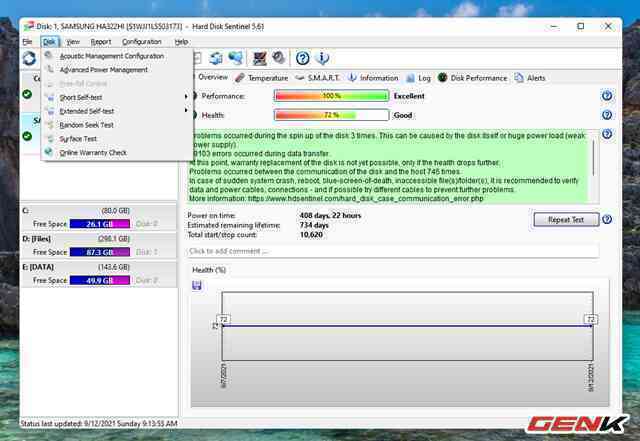640x441 pixels.
Task: Expand the Short Self-test submenu arrow
Action: pos(186,97)
